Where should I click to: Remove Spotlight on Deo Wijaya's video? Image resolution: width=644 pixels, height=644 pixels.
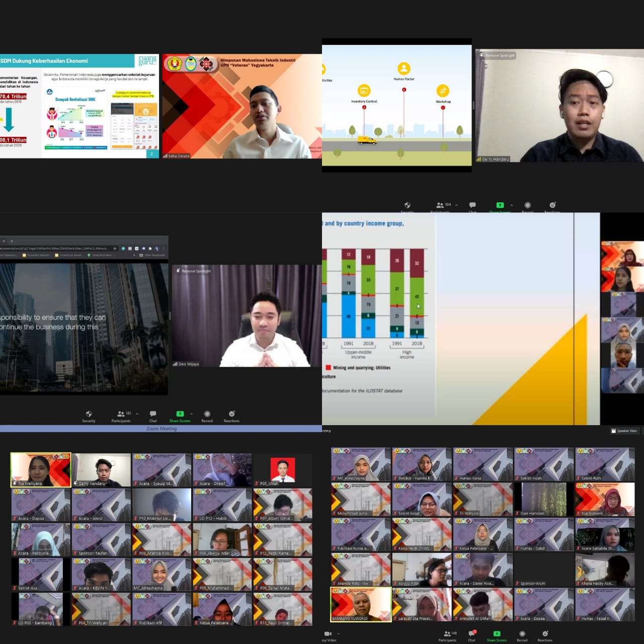point(194,271)
